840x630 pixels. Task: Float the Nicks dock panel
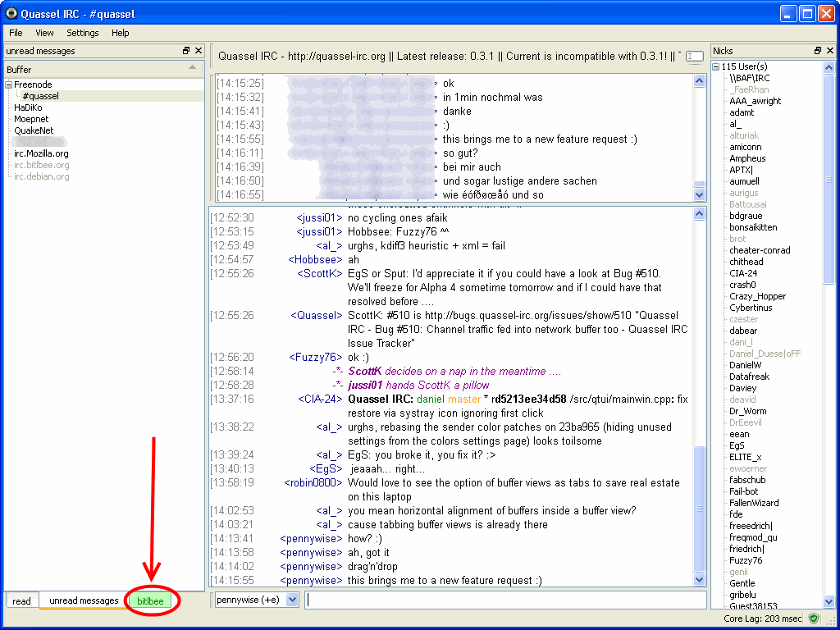click(818, 51)
